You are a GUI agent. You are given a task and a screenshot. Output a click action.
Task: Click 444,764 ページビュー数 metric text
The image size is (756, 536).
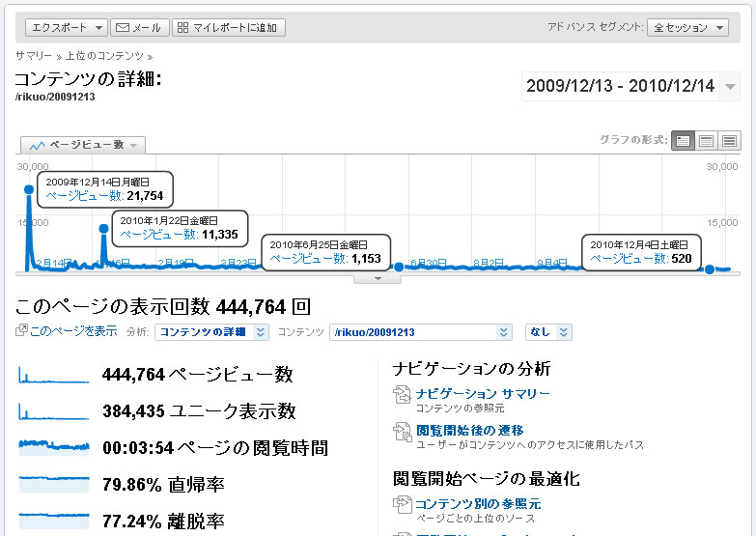[x=198, y=375]
